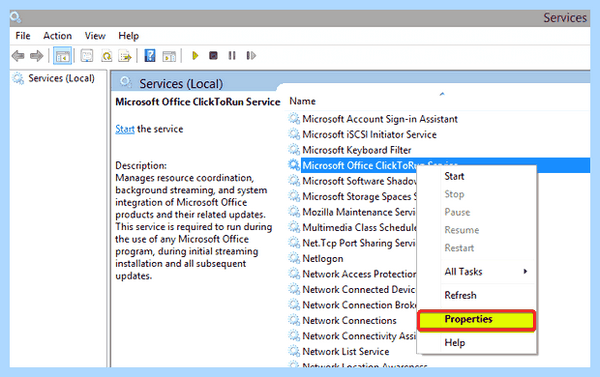The width and height of the screenshot is (600, 377).
Task: Expand the All Tasks submenu
Action: (477, 271)
